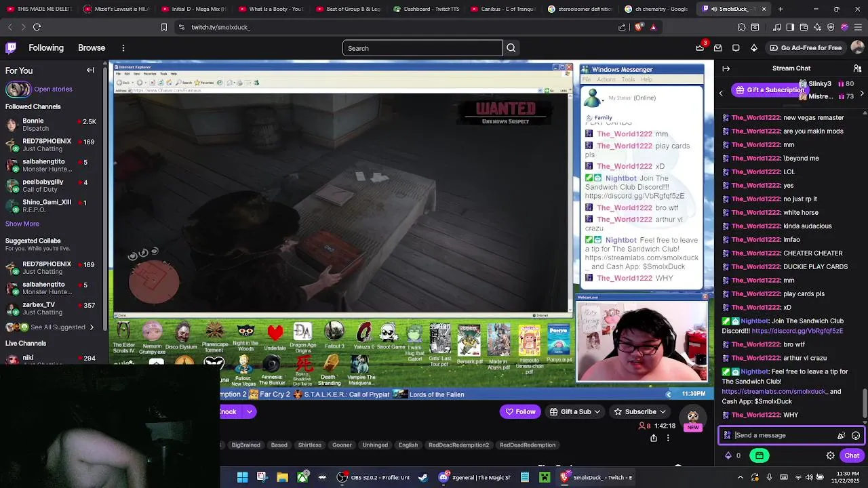The height and width of the screenshot is (488, 868).
Task: Open the Twitch user avatar menu
Action: [x=858, y=47]
